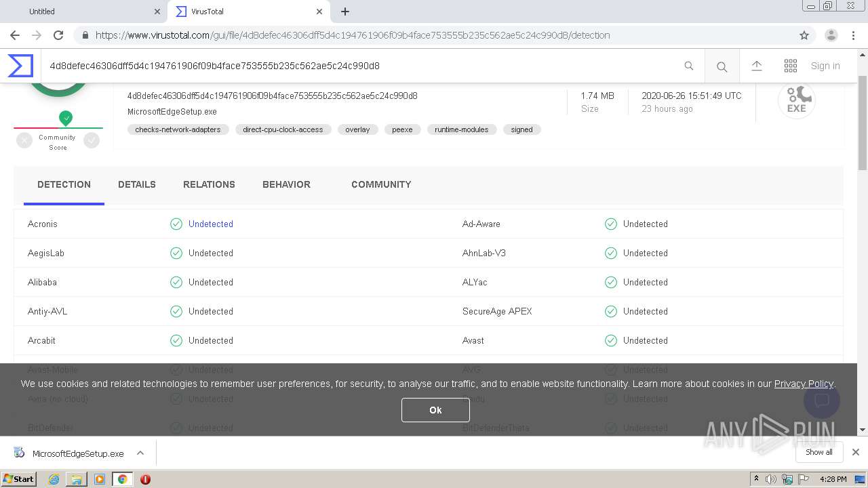Bookmark page with the star icon

804,35
